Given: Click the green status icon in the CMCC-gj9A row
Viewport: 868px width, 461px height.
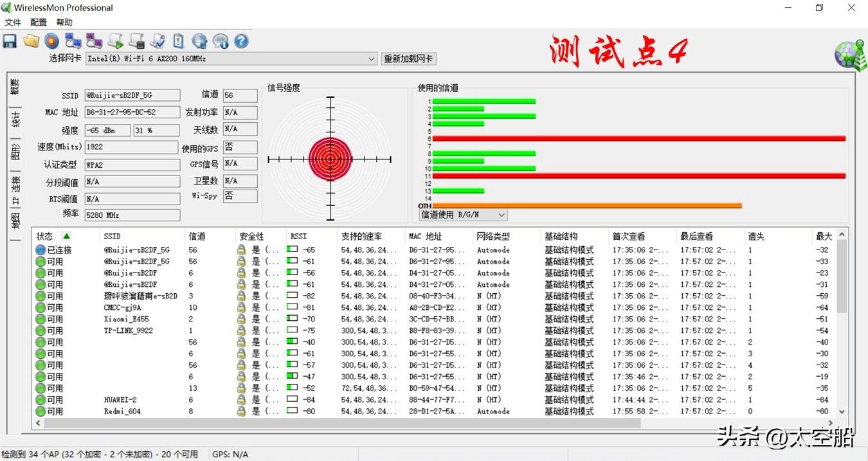Looking at the screenshot, I should coord(41,308).
